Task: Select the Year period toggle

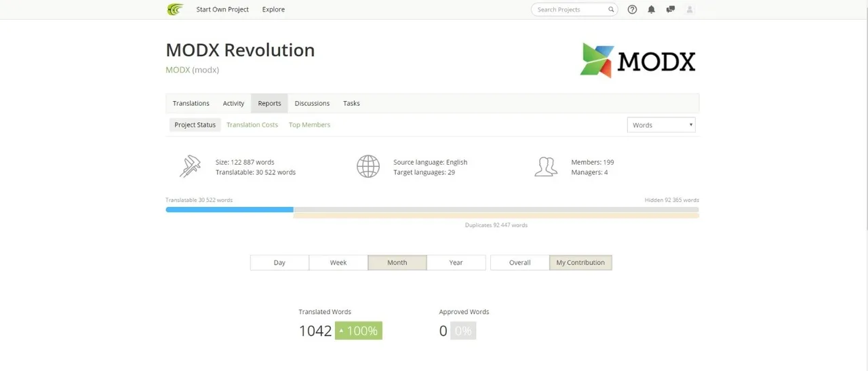Action: tap(456, 262)
